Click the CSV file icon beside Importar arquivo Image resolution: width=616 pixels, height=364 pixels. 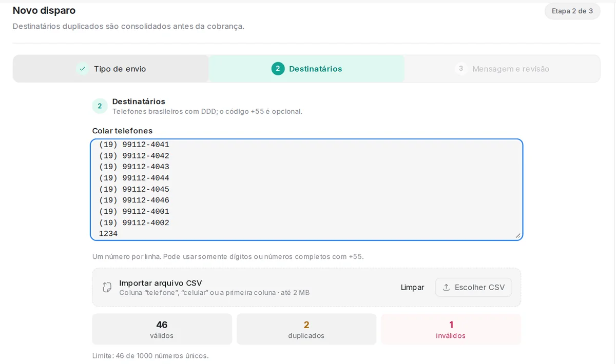107,287
